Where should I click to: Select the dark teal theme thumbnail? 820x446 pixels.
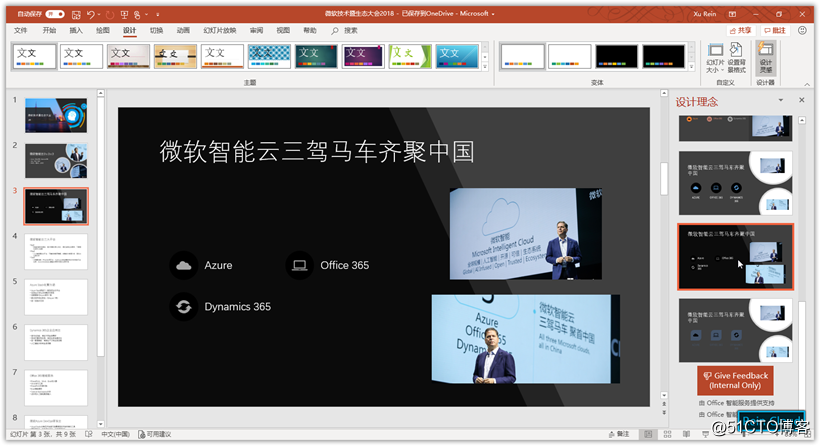316,56
